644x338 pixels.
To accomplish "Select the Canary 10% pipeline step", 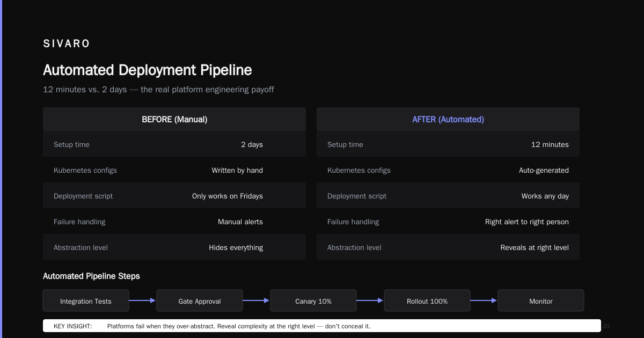I will (313, 301).
